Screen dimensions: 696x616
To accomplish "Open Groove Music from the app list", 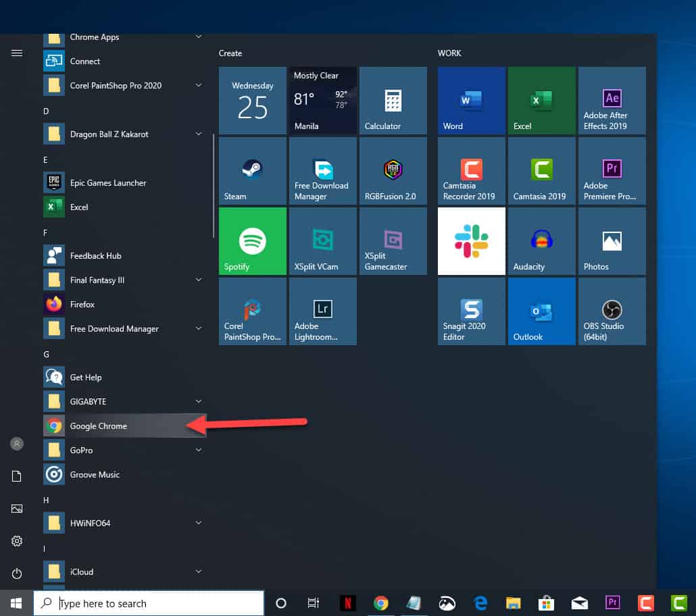I will coord(124,474).
